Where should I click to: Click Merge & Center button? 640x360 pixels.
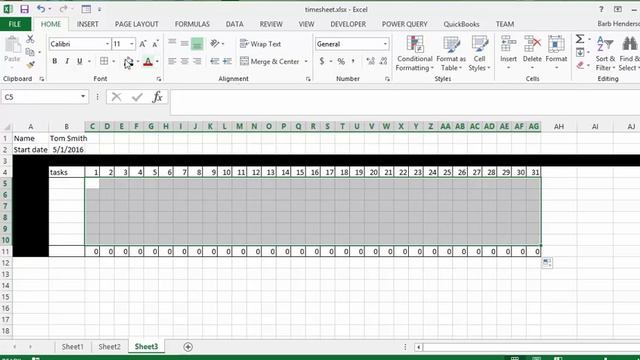tap(270, 61)
